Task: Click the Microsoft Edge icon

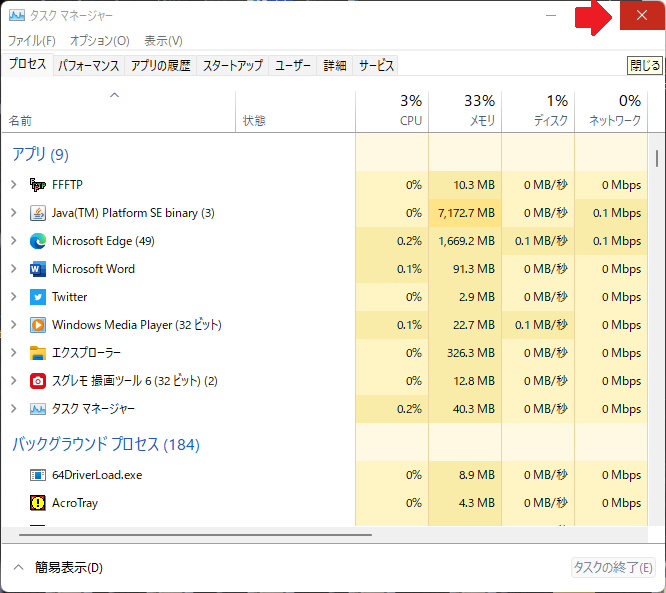Action: (38, 241)
